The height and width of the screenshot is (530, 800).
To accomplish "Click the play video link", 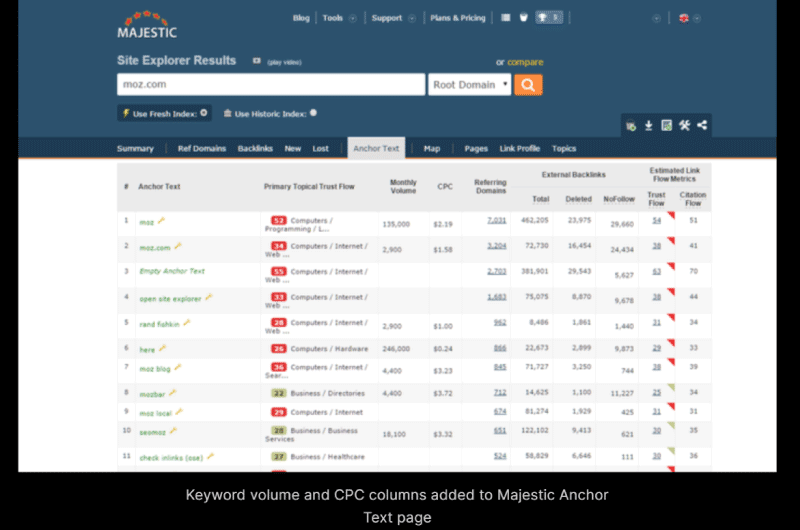I will [x=284, y=62].
